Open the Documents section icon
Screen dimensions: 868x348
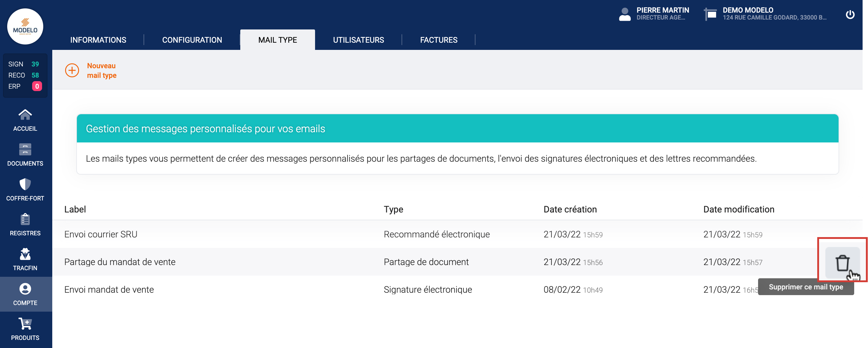pyautogui.click(x=25, y=150)
